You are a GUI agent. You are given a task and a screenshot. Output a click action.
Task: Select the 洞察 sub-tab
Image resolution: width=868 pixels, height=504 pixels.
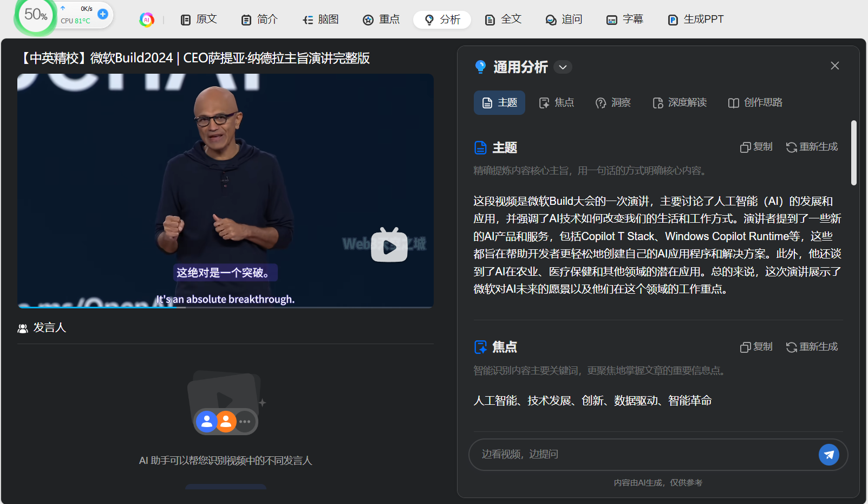[613, 102]
